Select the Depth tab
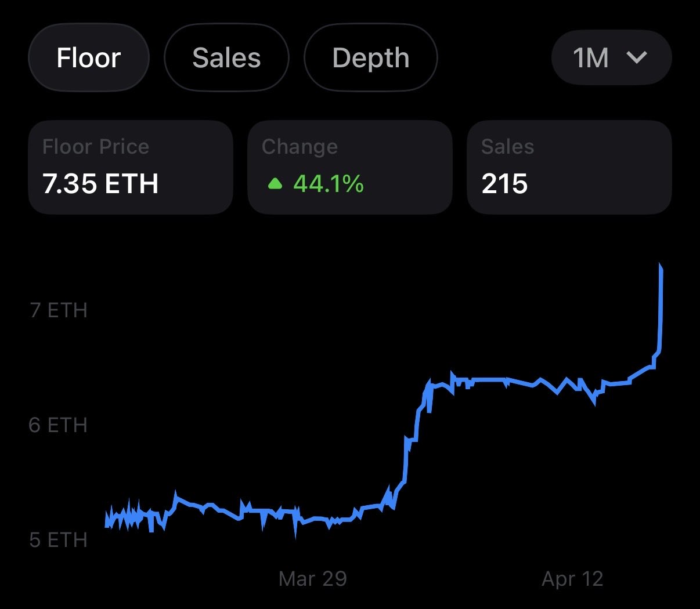Viewport: 700px width, 609px height. point(370,57)
